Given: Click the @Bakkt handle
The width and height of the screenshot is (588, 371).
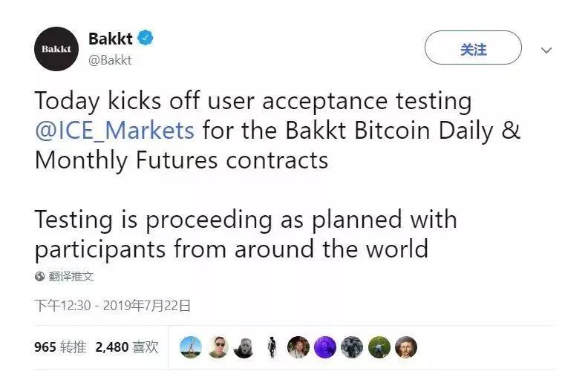Looking at the screenshot, I should pos(110,60).
